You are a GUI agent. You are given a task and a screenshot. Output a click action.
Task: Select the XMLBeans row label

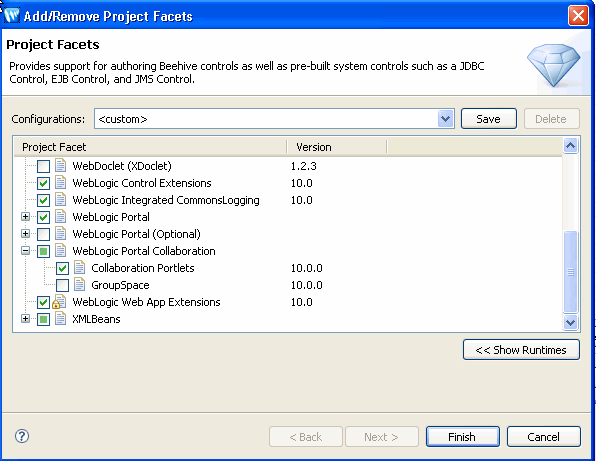tap(96, 319)
